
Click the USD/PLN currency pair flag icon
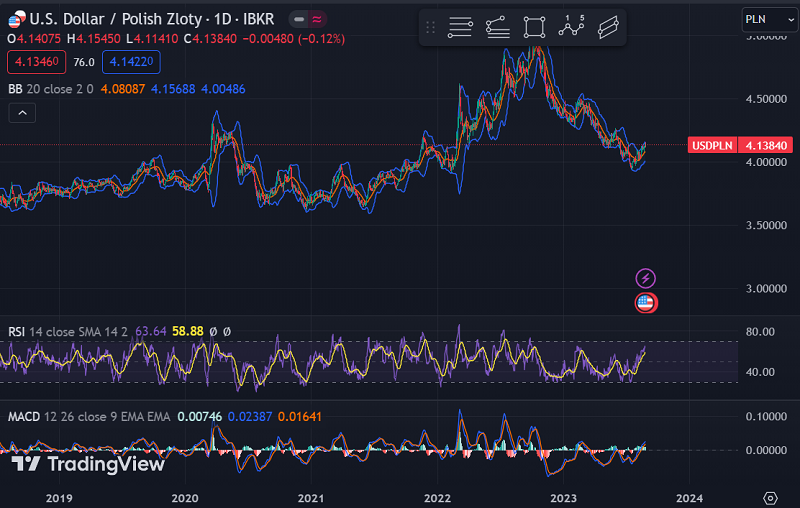pos(14,18)
